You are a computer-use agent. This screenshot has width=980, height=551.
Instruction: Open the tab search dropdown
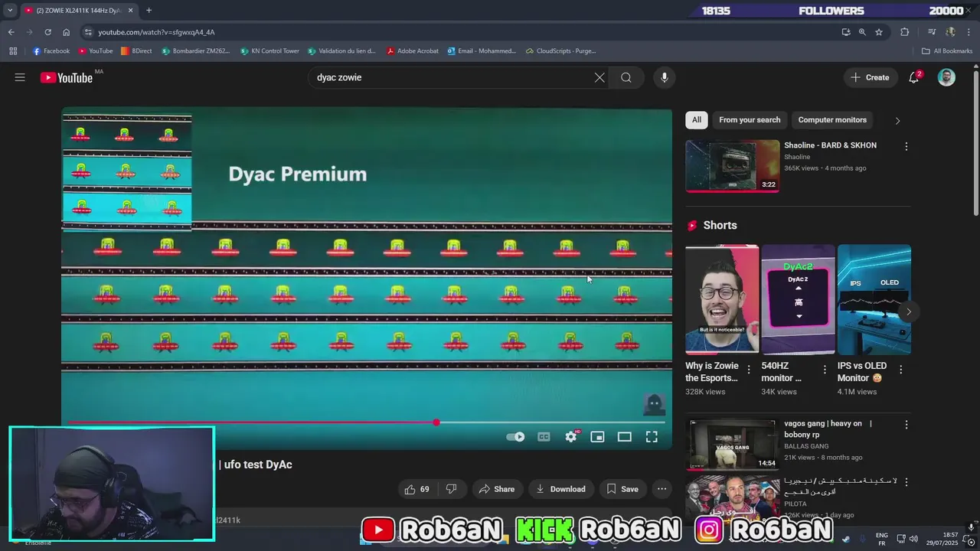[x=10, y=11]
